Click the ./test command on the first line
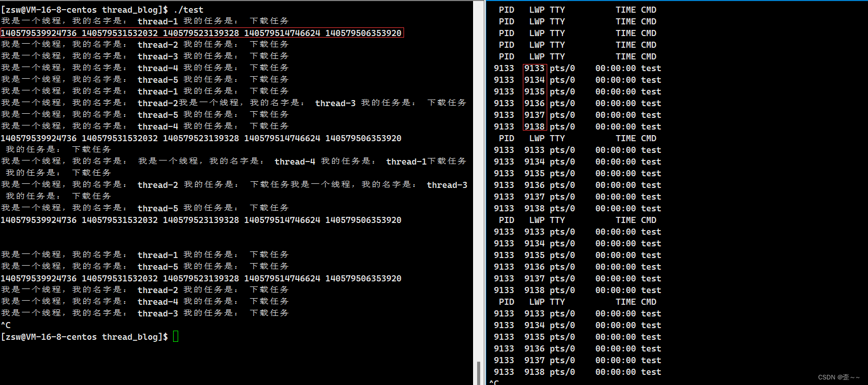This screenshot has width=868, height=385. pyautogui.click(x=188, y=10)
